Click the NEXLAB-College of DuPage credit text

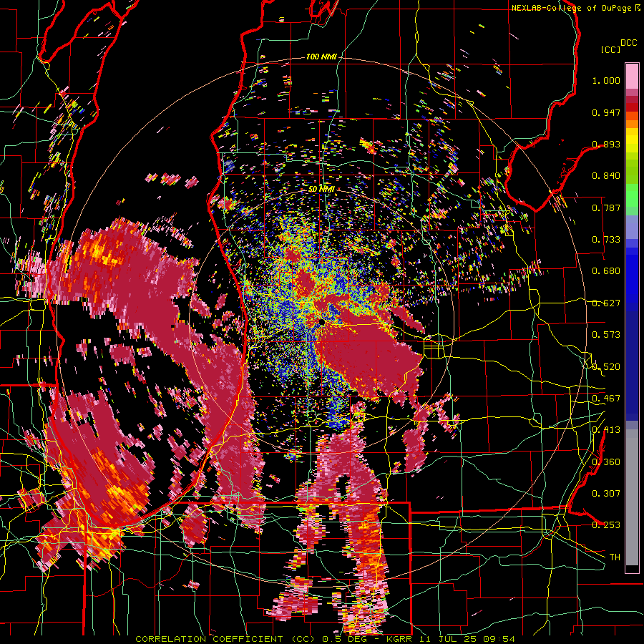point(572,8)
